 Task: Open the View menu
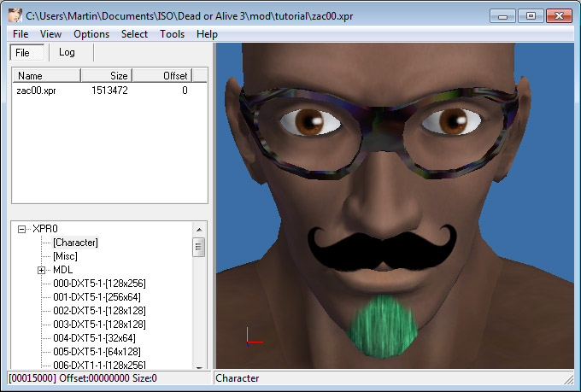[50, 34]
